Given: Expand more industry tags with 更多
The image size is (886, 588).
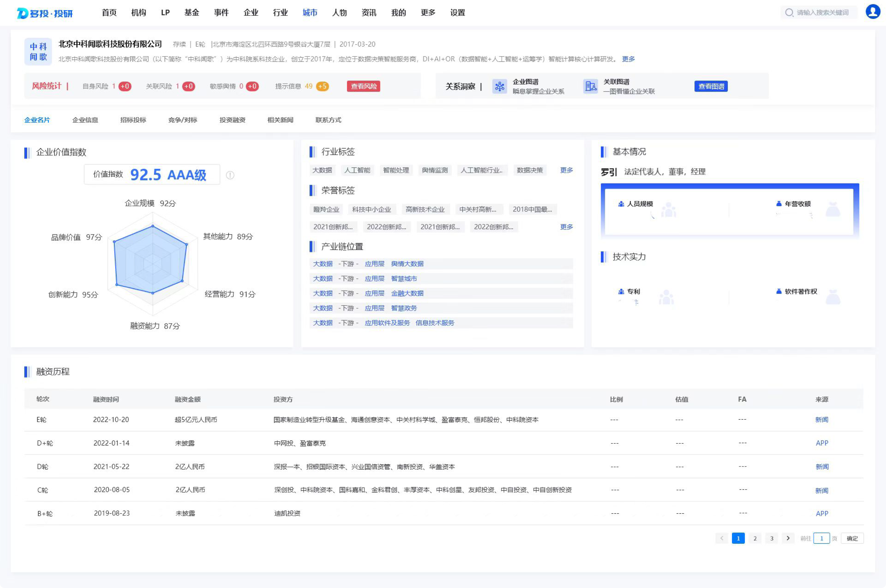Looking at the screenshot, I should tap(566, 170).
